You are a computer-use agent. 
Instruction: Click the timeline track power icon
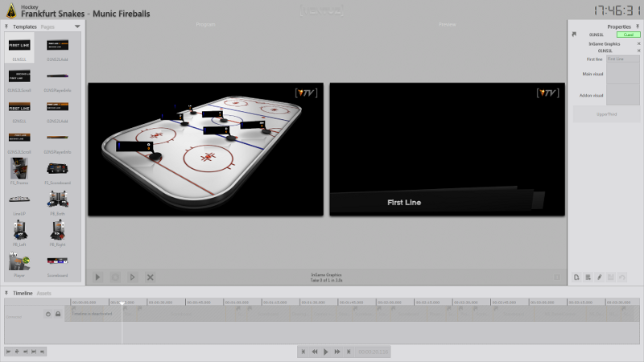(47, 314)
